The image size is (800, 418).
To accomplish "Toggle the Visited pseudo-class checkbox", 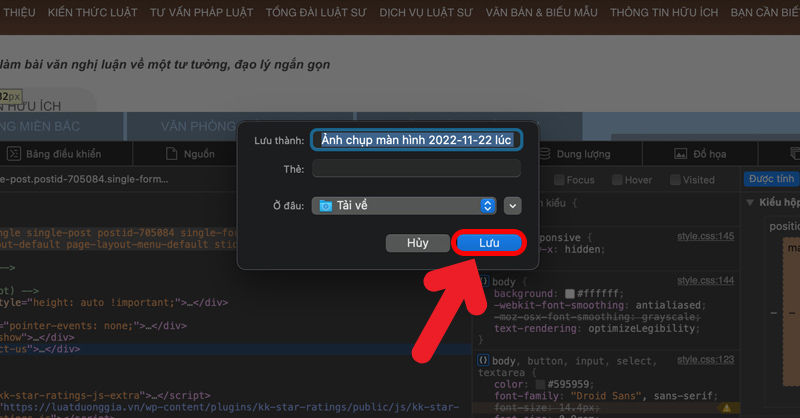I will 675,180.
